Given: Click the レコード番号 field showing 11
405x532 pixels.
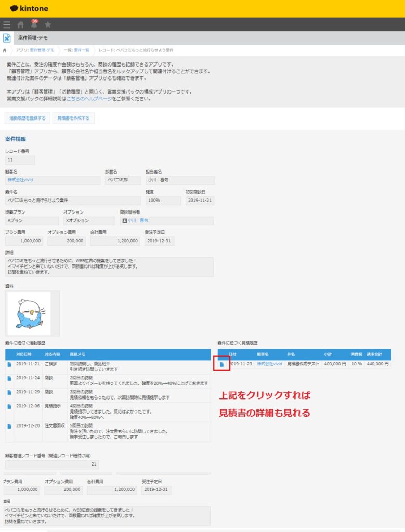Looking at the screenshot, I should (20, 160).
